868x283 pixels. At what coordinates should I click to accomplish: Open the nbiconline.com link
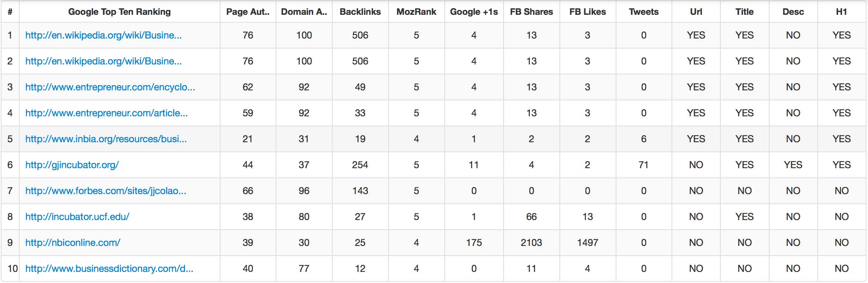[73, 243]
